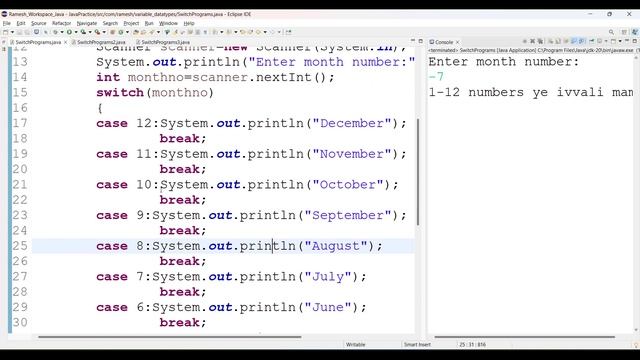640x360 pixels.
Task: Click the Forward navigation arrow
Action: [273, 32]
